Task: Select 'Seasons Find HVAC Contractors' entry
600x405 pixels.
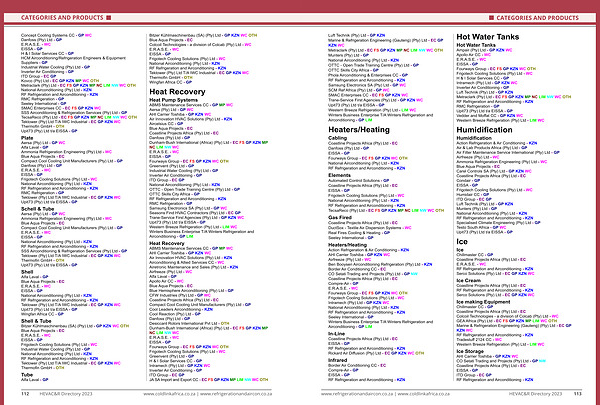Action: click(x=187, y=213)
